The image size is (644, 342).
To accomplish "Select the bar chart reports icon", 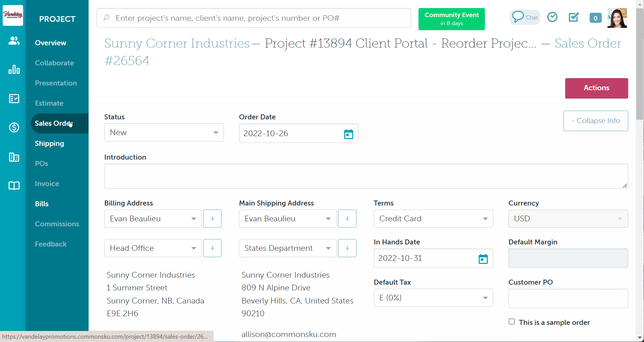I will tap(13, 69).
